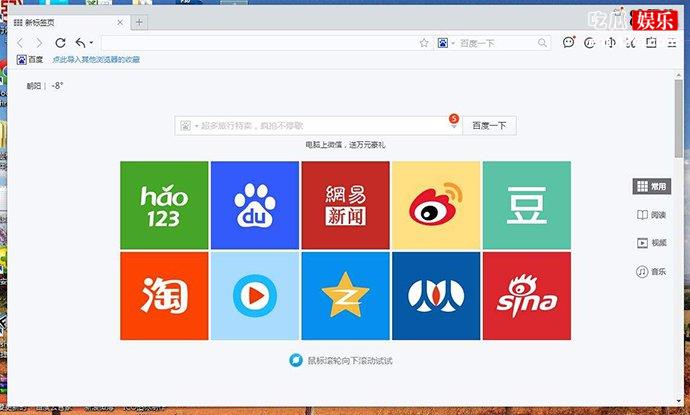Open the Weibo eye logo tile
690x415 pixels.
pyautogui.click(x=436, y=205)
